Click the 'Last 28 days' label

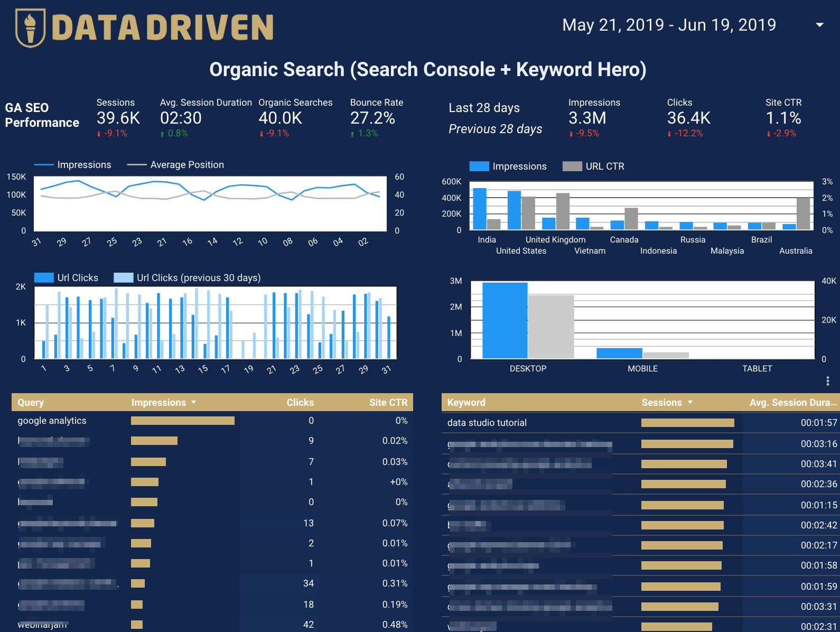click(484, 108)
